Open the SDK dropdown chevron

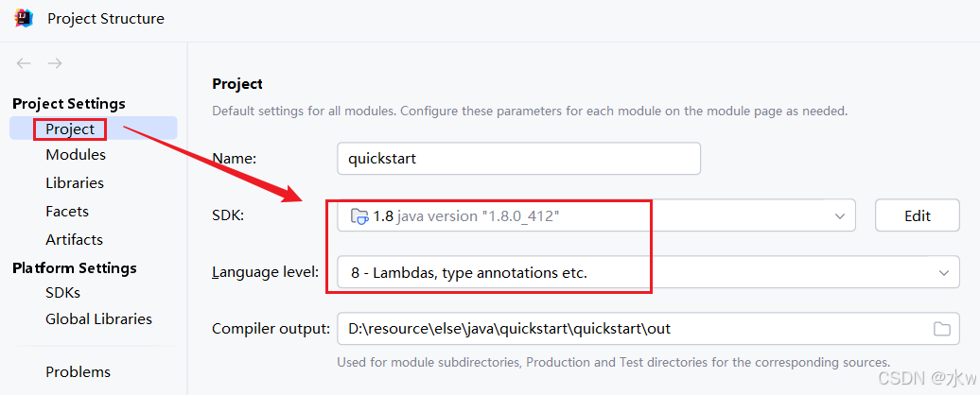click(839, 215)
